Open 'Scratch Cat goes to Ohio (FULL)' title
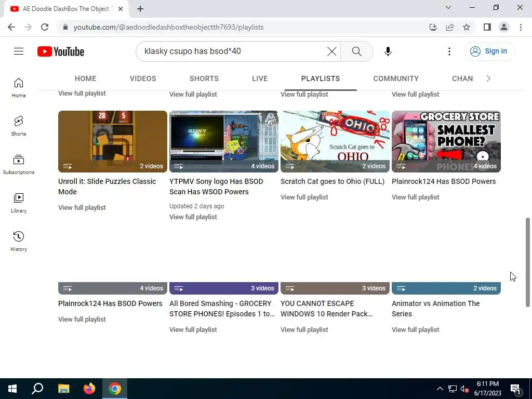The image size is (532, 399). click(332, 181)
